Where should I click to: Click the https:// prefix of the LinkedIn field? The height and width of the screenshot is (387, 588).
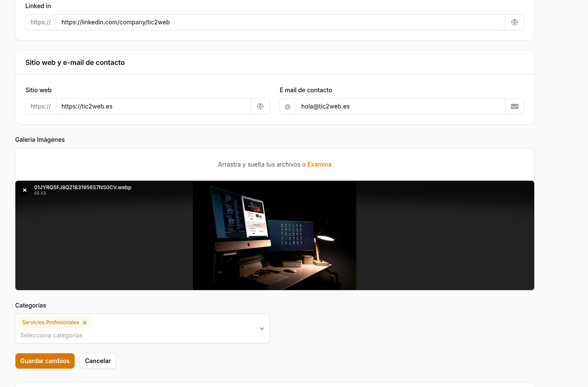(x=41, y=22)
